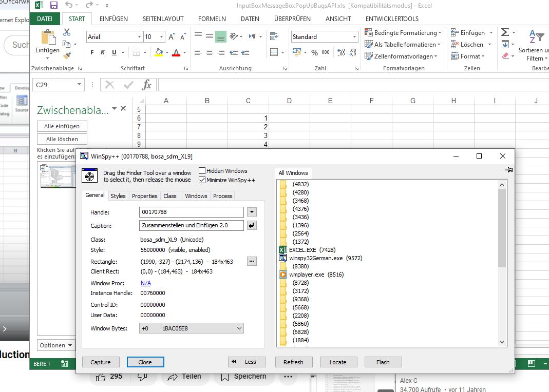Apply percent number format
The width and height of the screenshot is (549, 392).
tap(314, 52)
